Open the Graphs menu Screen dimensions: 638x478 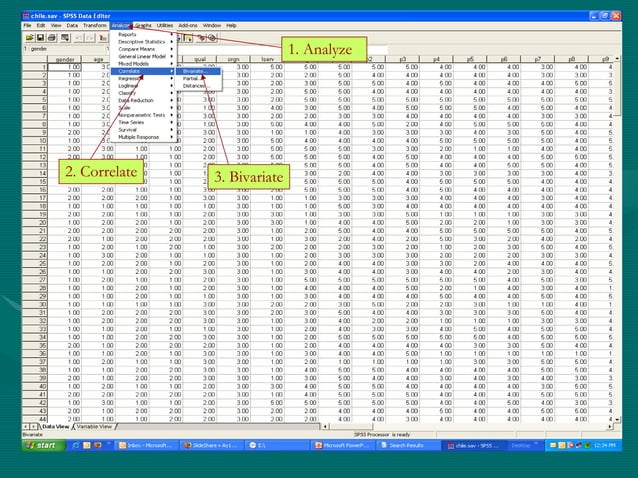[143, 25]
